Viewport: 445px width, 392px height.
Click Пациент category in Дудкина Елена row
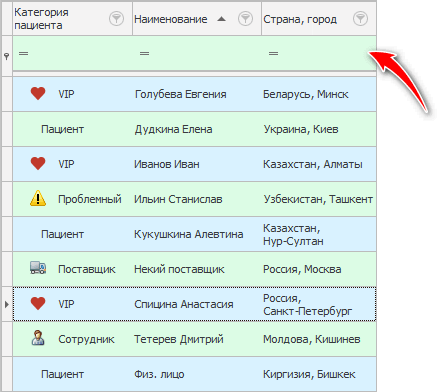pos(62,129)
